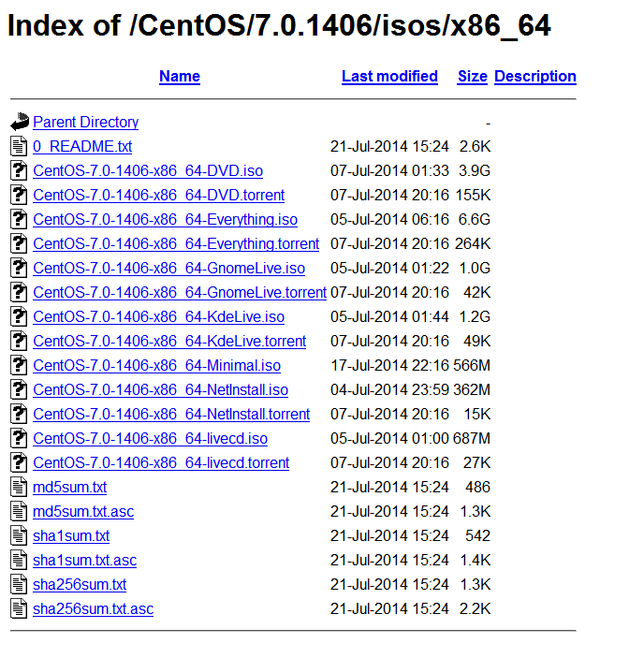This screenshot has height=658, width=644.
Task: Click the icon beside NetInstall.torrent
Action: [19, 414]
